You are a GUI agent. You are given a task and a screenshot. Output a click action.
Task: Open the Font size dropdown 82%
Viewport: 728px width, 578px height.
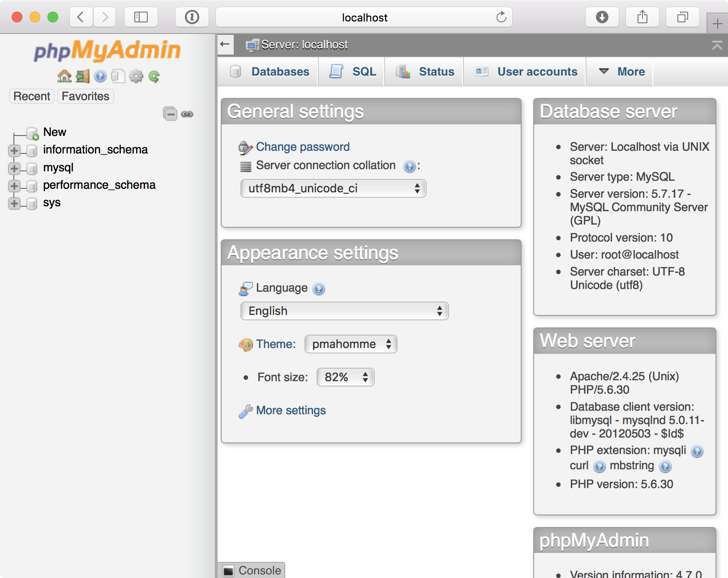tap(346, 377)
